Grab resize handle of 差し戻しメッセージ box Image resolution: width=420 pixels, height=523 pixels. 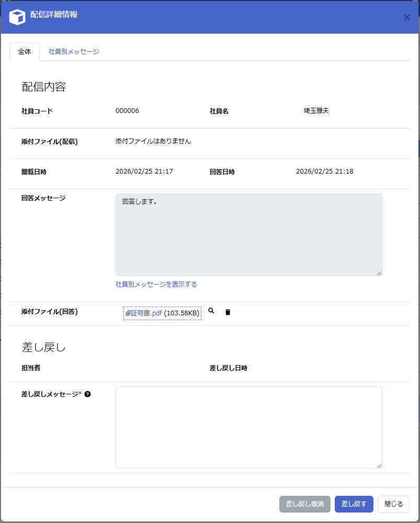pos(379,465)
